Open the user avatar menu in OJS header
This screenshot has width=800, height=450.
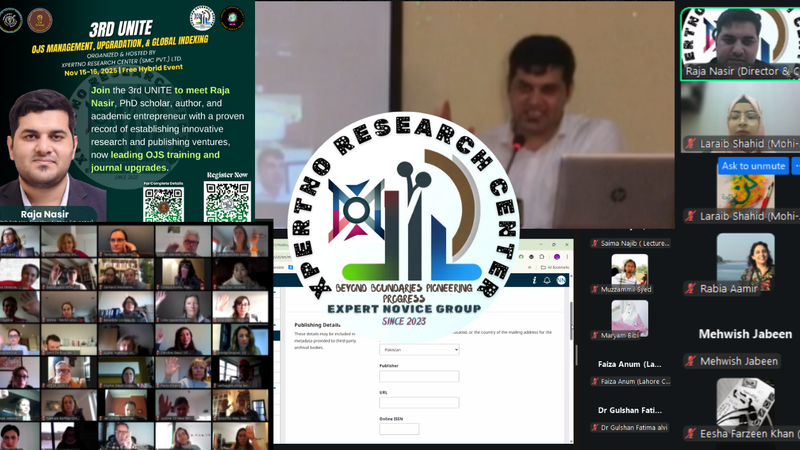pyautogui.click(x=561, y=281)
